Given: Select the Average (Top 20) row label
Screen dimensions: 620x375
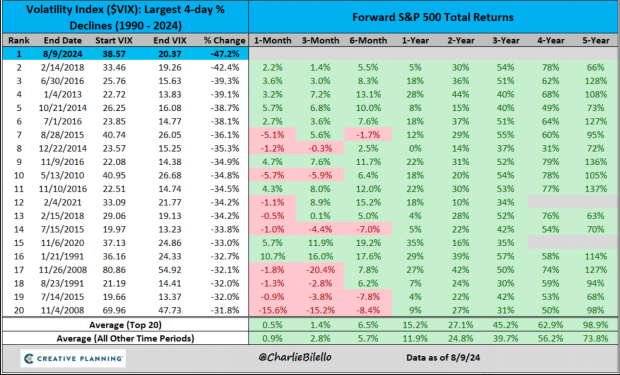Looking at the screenshot, I should (x=125, y=325).
